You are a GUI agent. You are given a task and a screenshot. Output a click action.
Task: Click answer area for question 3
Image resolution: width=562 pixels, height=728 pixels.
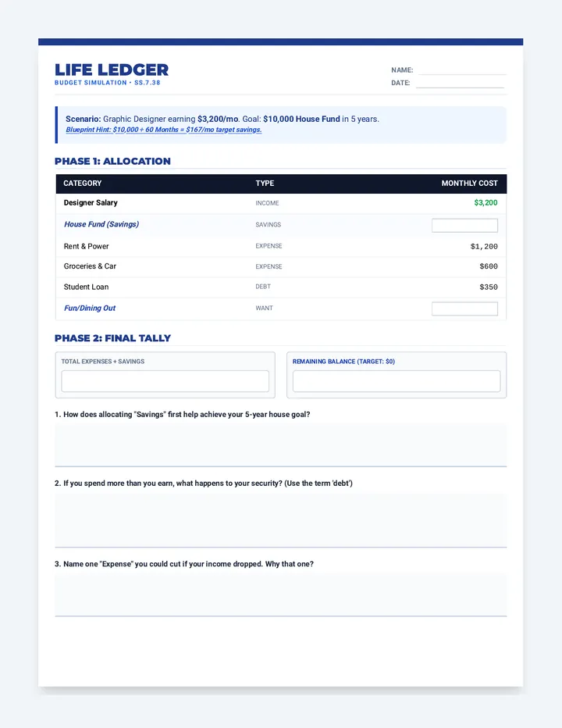[281, 594]
